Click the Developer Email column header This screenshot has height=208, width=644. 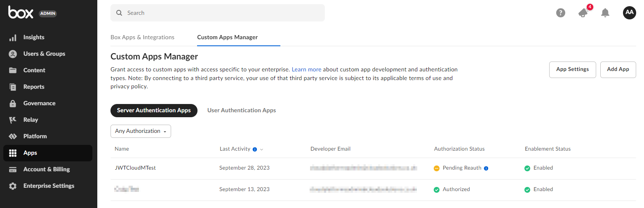pos(331,149)
